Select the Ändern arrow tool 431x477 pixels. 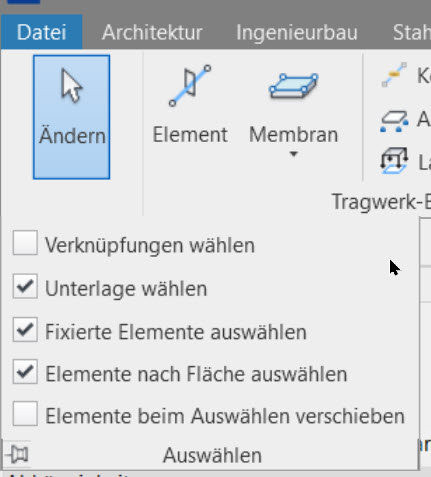tap(71, 117)
